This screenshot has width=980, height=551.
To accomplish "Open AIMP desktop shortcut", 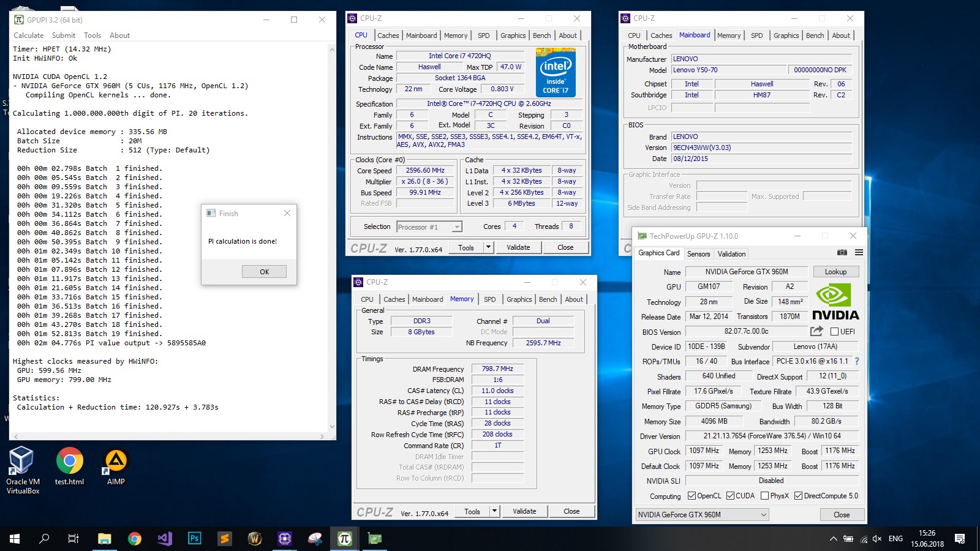I will click(x=116, y=467).
